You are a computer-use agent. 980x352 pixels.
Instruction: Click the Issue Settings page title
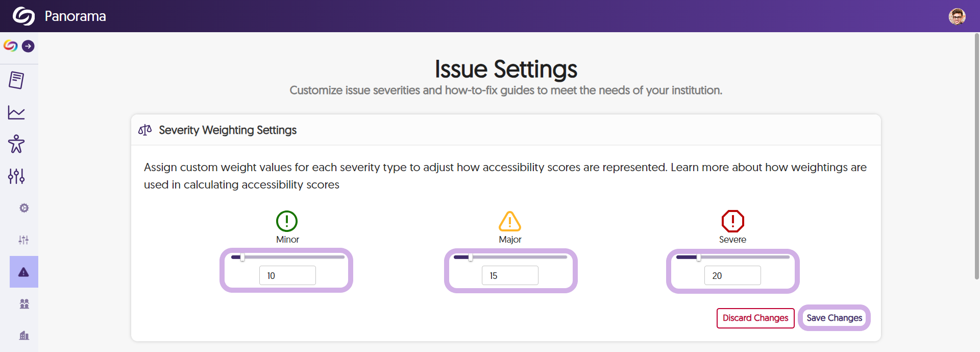tap(506, 69)
